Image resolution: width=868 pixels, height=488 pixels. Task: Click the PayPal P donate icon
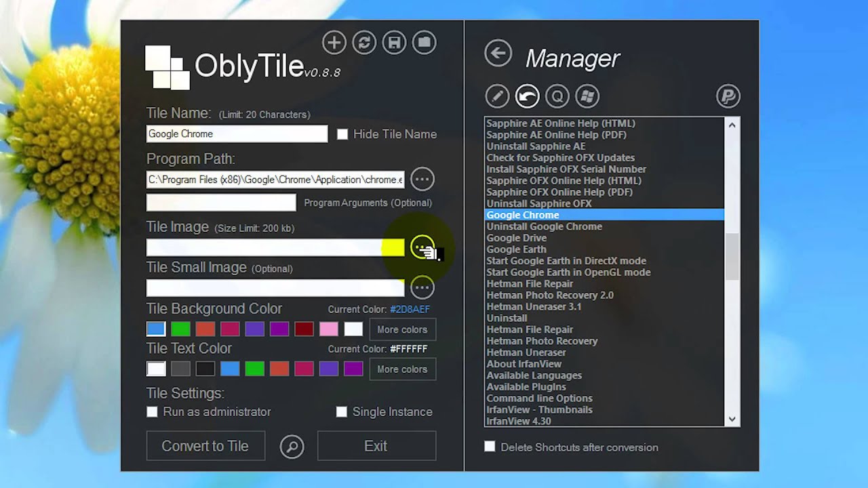[x=728, y=96]
